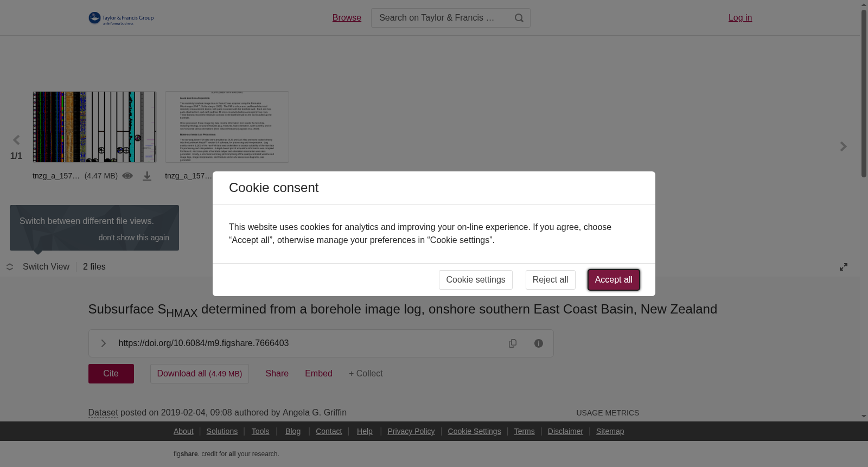Screen dimensions: 868x467
Task: Choose Accept all cookies
Action: (614, 280)
